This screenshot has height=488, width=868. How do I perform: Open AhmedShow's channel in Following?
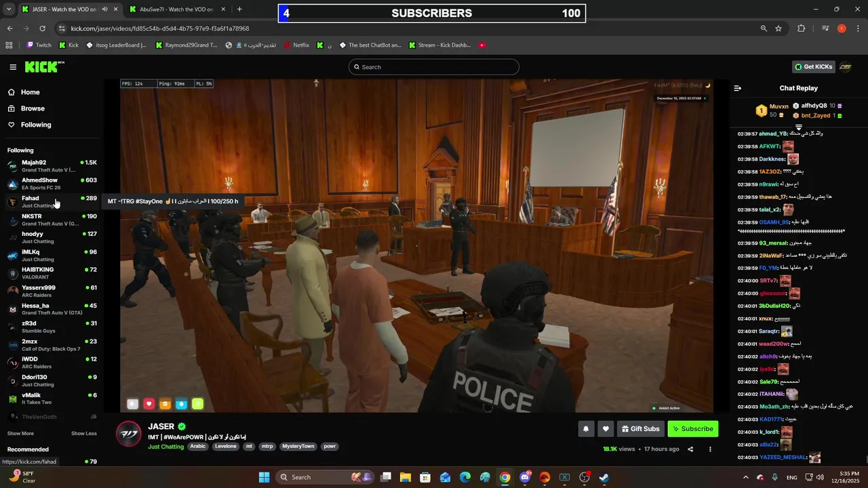tap(52, 184)
